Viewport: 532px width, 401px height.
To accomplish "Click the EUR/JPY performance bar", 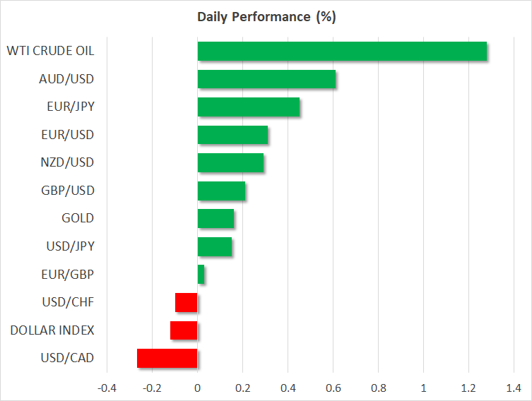I will 248,107.
